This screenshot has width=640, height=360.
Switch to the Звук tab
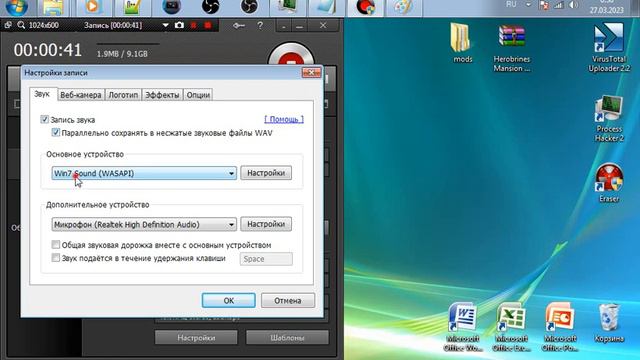[42, 94]
